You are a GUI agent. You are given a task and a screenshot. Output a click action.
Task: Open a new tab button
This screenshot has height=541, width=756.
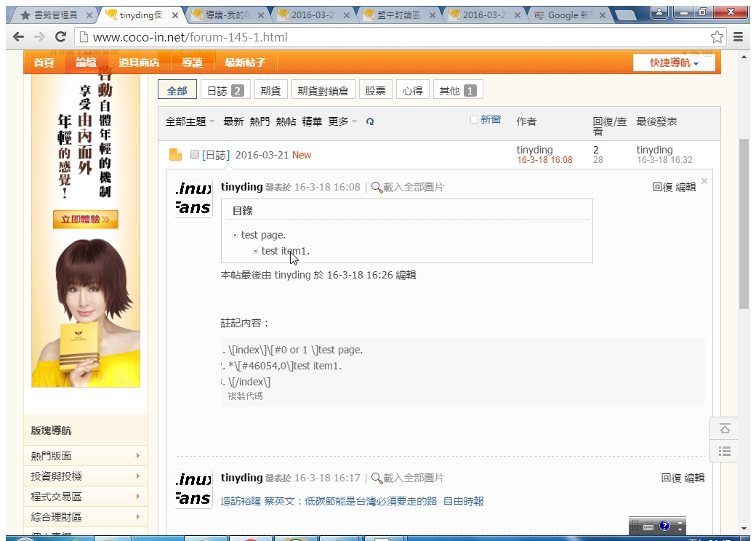[626, 15]
